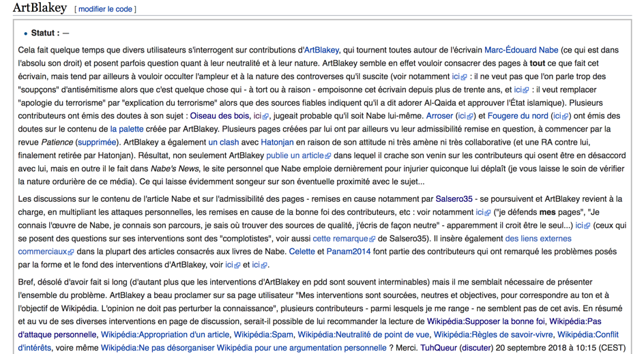Open the 'supprimée' link after Patience
Image resolution: width=644 pixels, height=354 pixels.
tap(97, 142)
